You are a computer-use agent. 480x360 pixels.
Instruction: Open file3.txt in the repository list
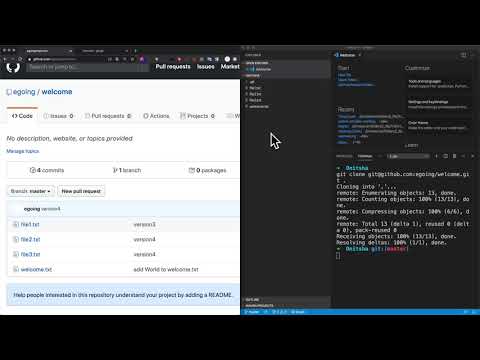[30, 254]
